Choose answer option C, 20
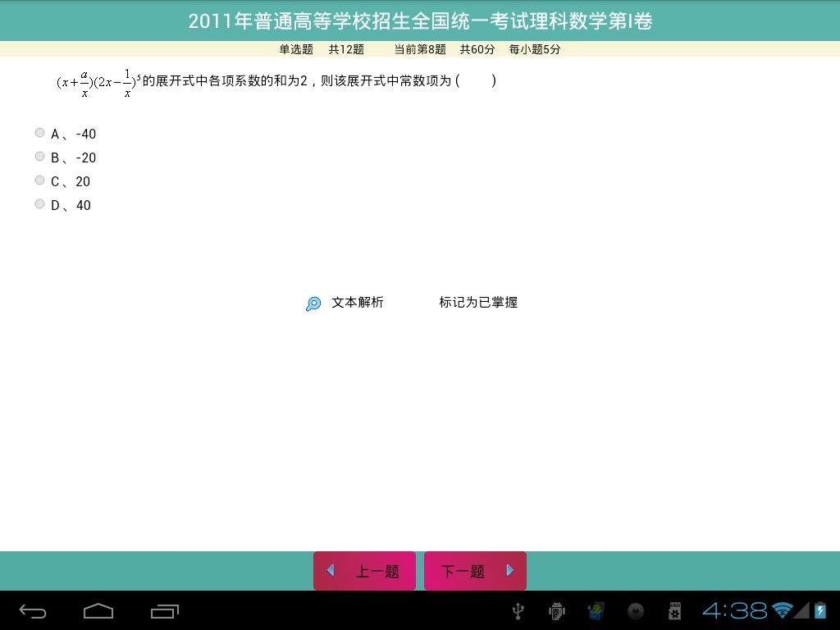Viewport: 840px width, 630px height. pos(40,180)
